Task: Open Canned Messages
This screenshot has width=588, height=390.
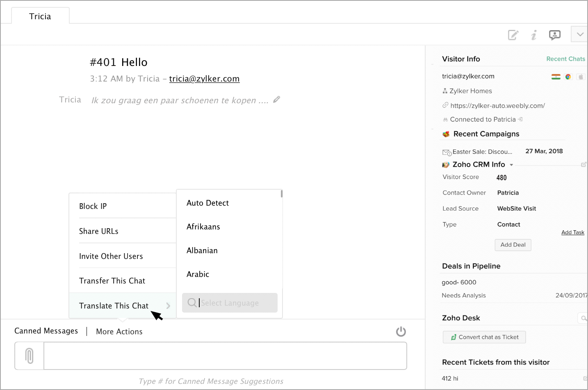Action: (x=46, y=331)
